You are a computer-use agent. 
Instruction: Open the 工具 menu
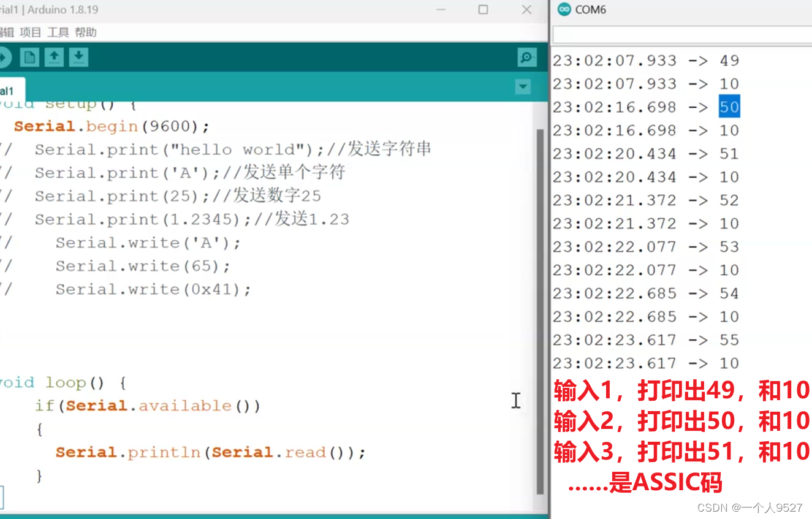[58, 32]
